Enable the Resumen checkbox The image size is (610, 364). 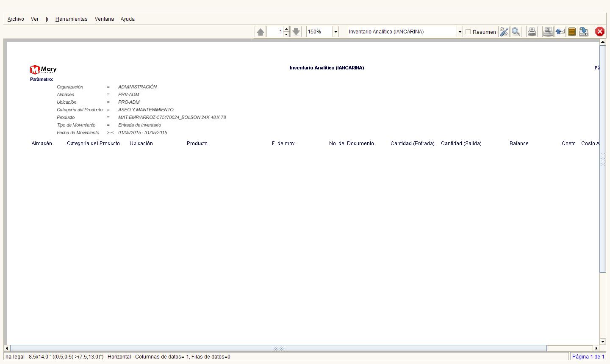pos(468,32)
